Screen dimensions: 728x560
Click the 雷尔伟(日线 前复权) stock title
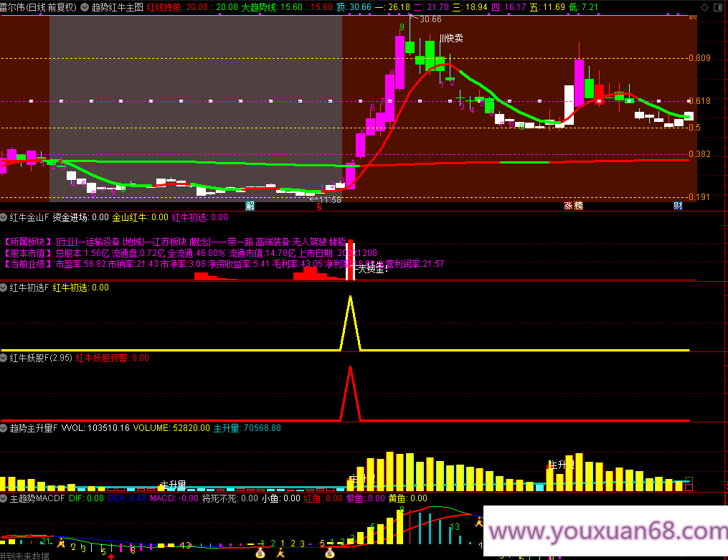click(x=39, y=7)
